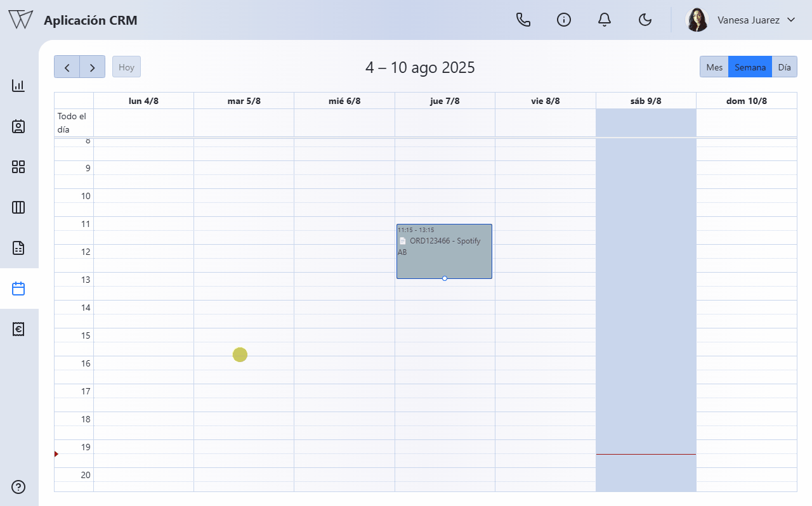Open the help question mark icon
The image size is (812, 506).
(18, 487)
